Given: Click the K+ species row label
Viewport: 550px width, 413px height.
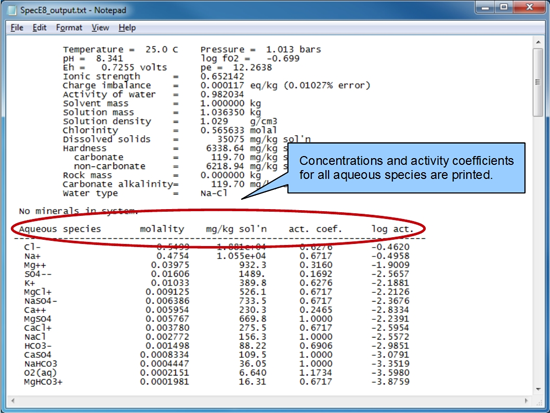Looking at the screenshot, I should tap(29, 283).
